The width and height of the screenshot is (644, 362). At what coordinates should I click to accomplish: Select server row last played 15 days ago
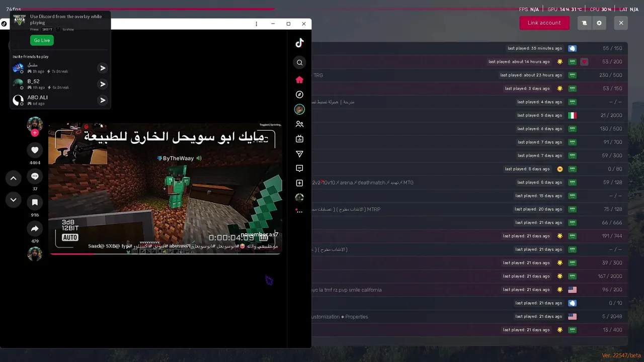tap(469, 196)
